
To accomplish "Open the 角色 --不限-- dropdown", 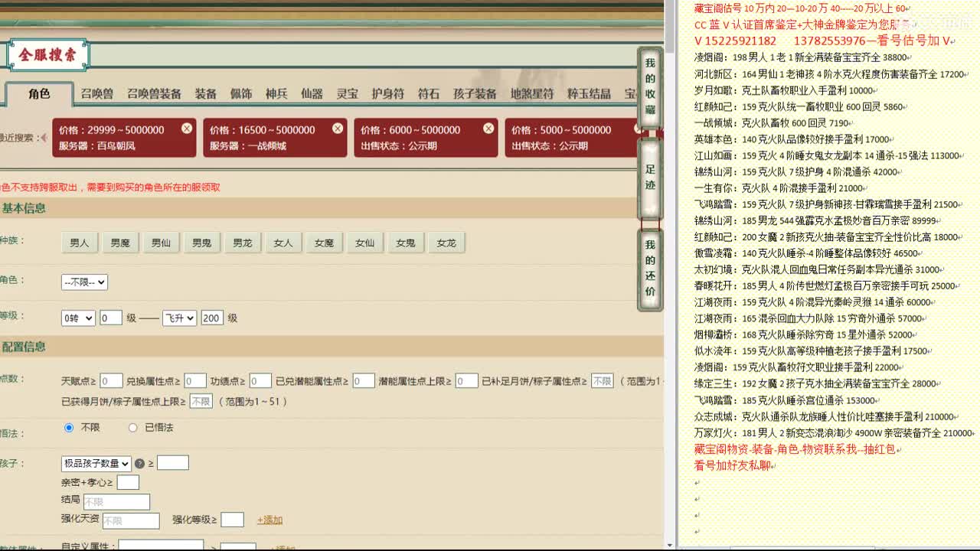I will (x=84, y=282).
